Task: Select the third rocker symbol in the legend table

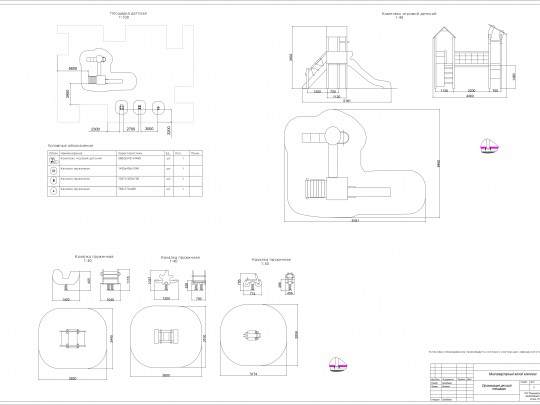Action: pos(53,180)
